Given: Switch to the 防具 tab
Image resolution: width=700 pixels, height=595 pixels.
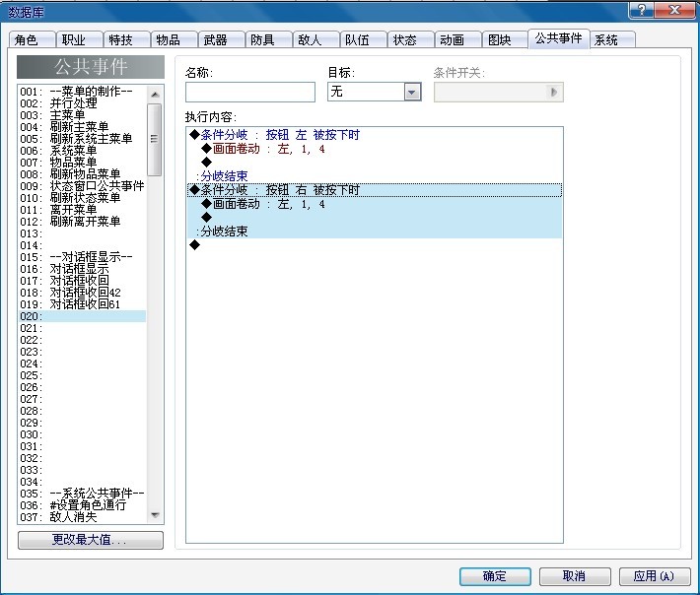Looking at the screenshot, I should (268, 39).
